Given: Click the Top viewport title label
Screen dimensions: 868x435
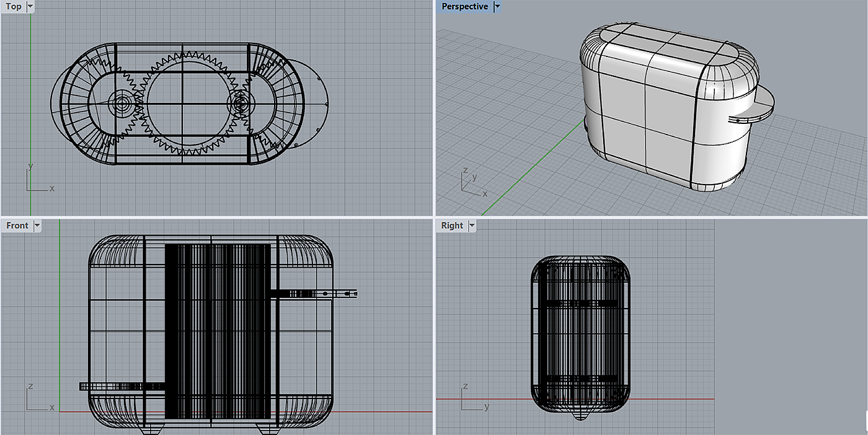Looking at the screenshot, I should pos(14,7).
